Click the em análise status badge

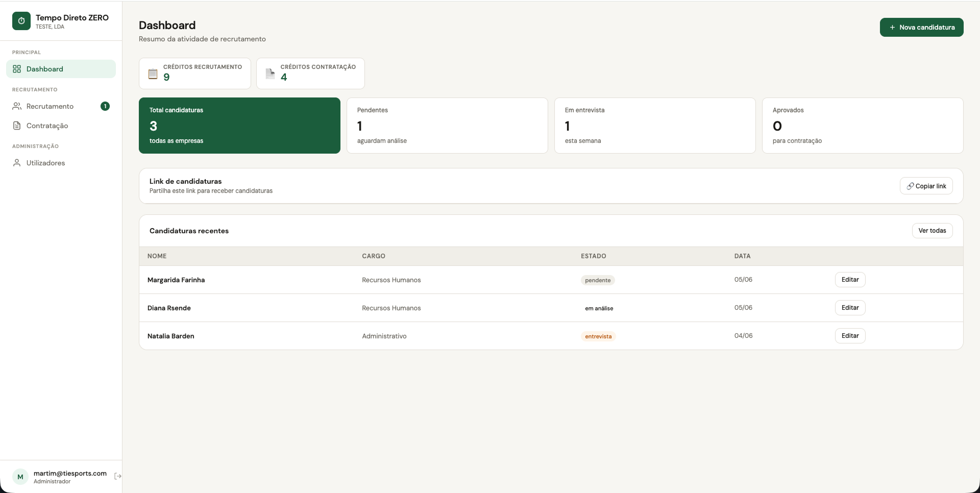[x=599, y=308]
